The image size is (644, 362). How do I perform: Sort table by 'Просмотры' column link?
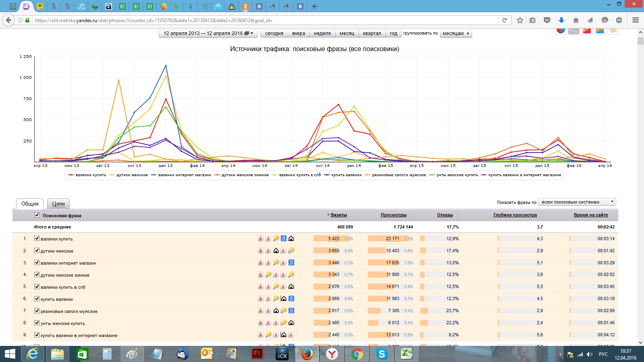tap(393, 215)
